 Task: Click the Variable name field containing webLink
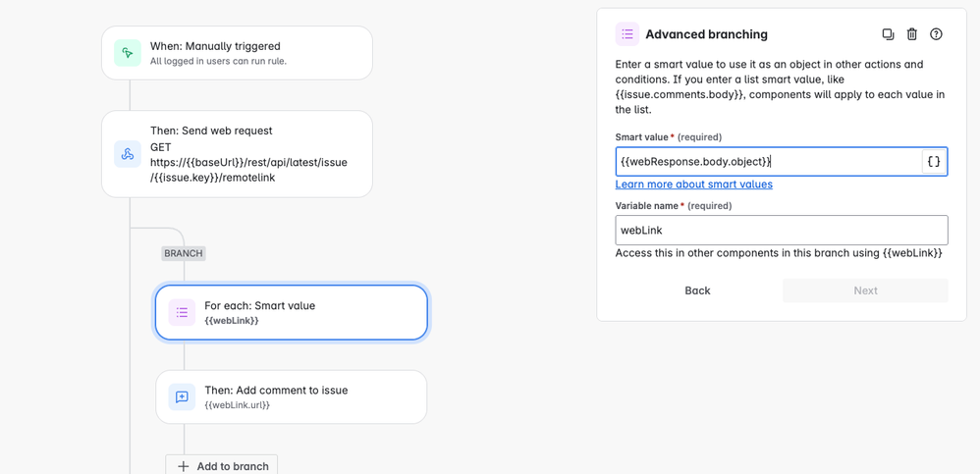(781, 231)
